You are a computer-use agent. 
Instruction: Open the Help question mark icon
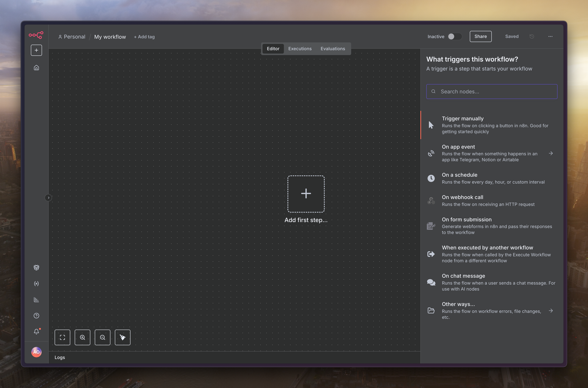point(36,316)
